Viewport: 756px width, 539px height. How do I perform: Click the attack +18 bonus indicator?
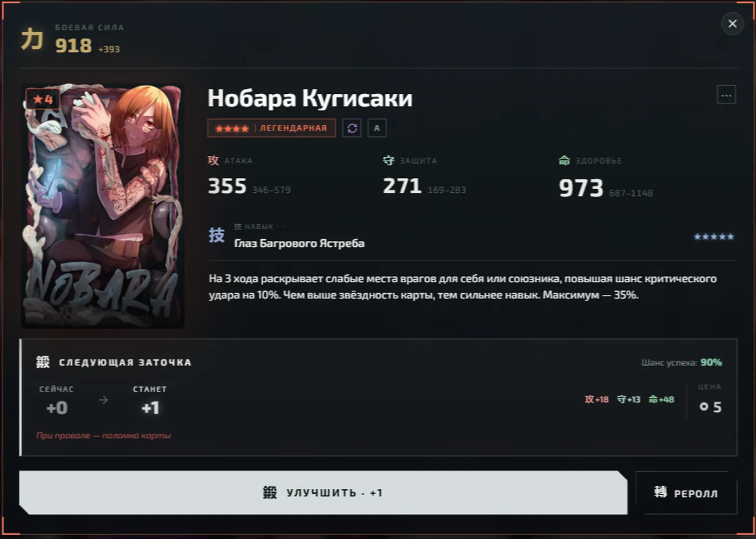click(596, 399)
